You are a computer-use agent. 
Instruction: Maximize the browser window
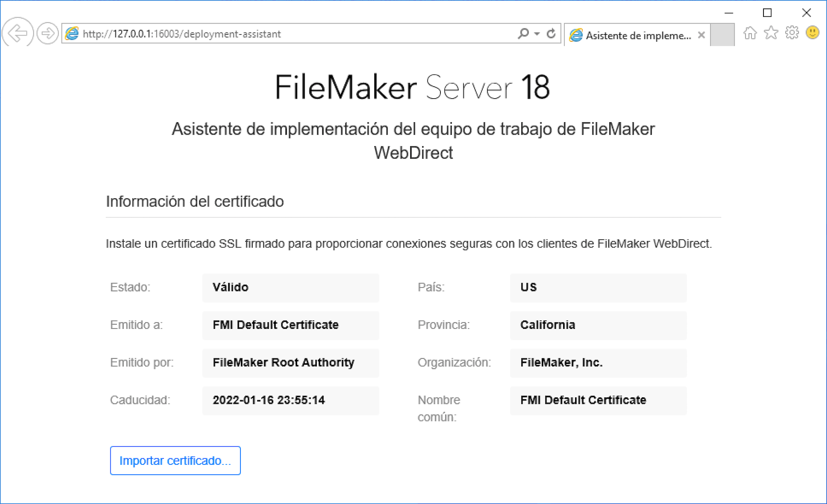coord(767,13)
